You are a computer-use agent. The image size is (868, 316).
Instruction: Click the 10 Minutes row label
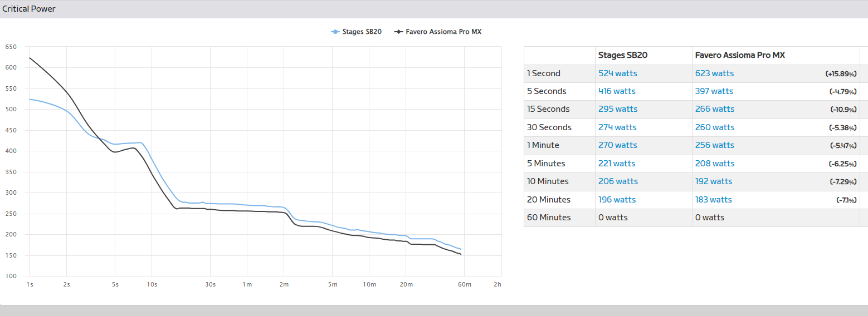point(548,181)
